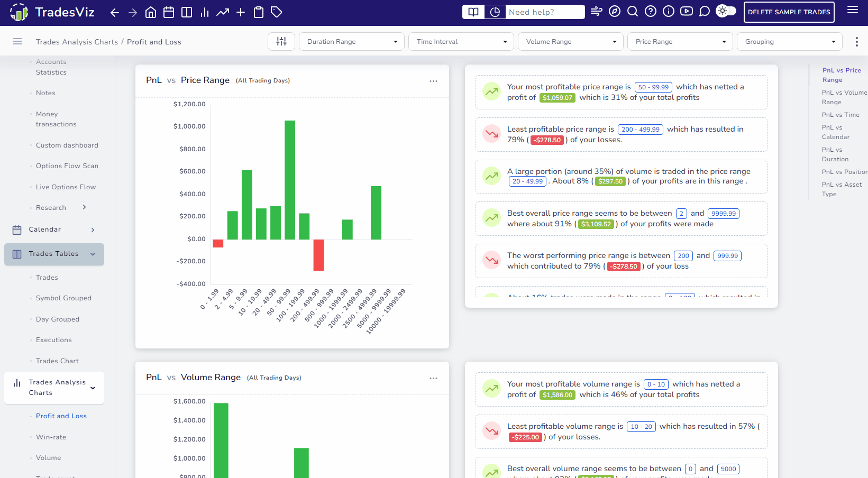The height and width of the screenshot is (478, 868).
Task: Open the Grouping dropdown
Action: point(790,42)
